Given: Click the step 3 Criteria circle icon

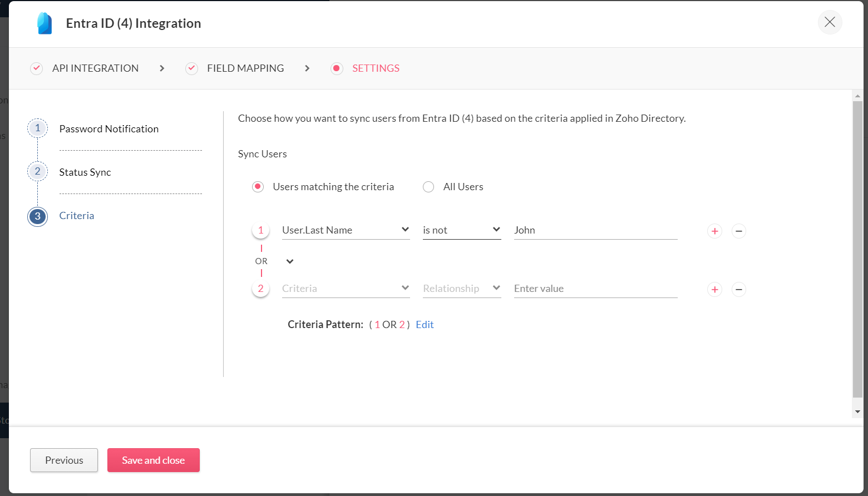Looking at the screenshot, I should (37, 216).
